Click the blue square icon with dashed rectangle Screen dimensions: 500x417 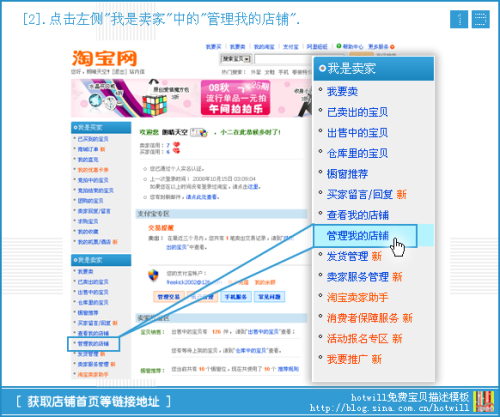click(481, 19)
